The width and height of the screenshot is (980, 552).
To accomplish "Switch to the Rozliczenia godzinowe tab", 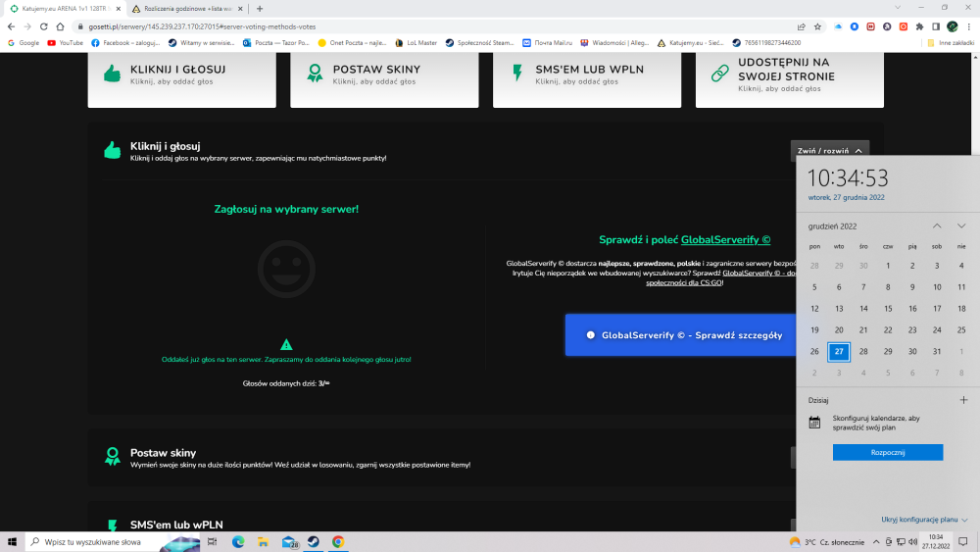I will pos(186,9).
